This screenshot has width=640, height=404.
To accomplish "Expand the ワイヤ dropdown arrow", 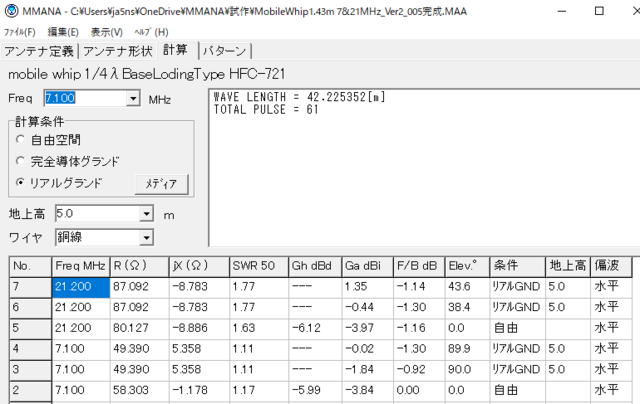I will tap(147, 238).
